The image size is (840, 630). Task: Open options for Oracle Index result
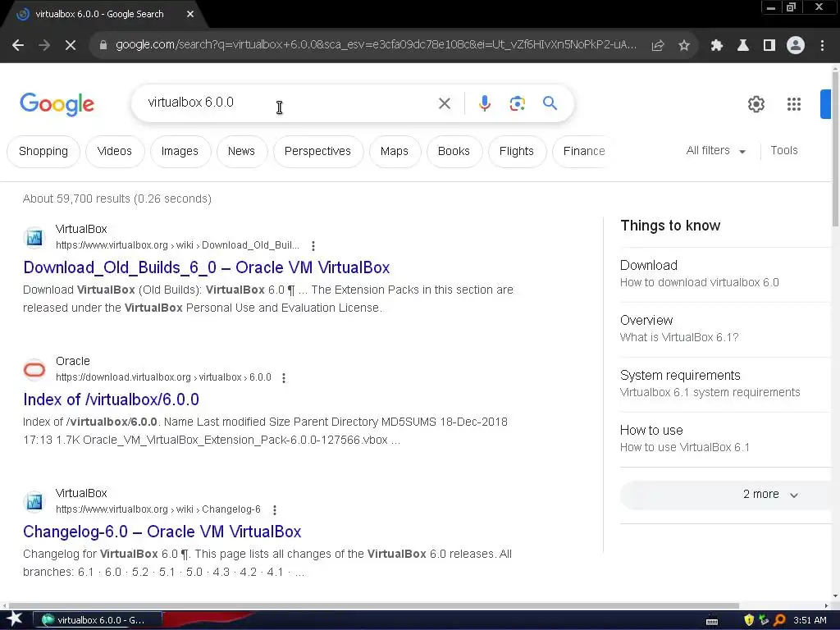point(284,377)
